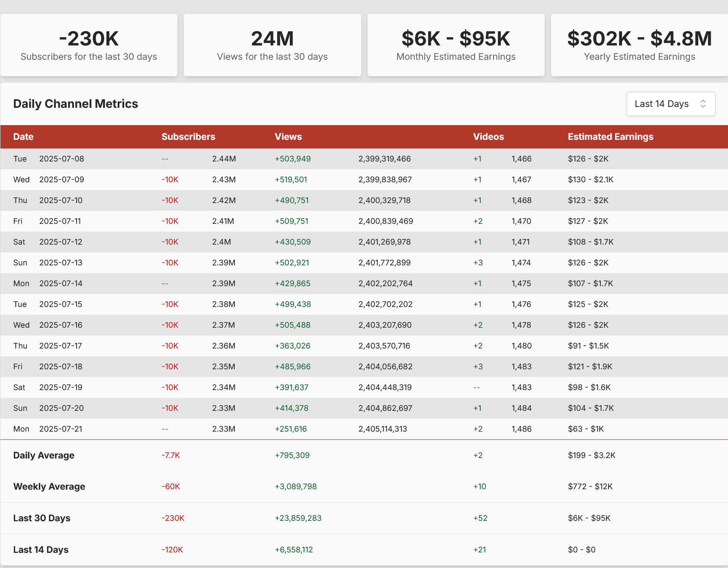728x568 pixels.
Task: Open the Last 14 Days dropdown
Action: 670,104
